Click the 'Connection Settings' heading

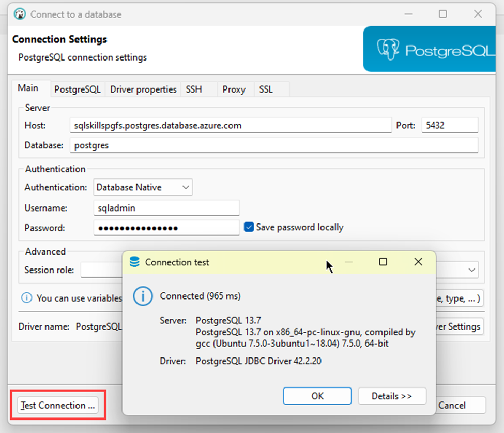pyautogui.click(x=60, y=39)
